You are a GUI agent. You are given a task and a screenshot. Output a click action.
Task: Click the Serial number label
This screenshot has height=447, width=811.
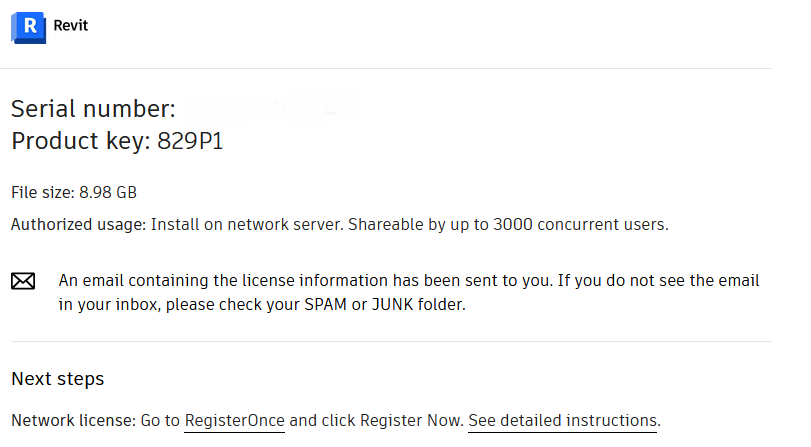coord(93,109)
